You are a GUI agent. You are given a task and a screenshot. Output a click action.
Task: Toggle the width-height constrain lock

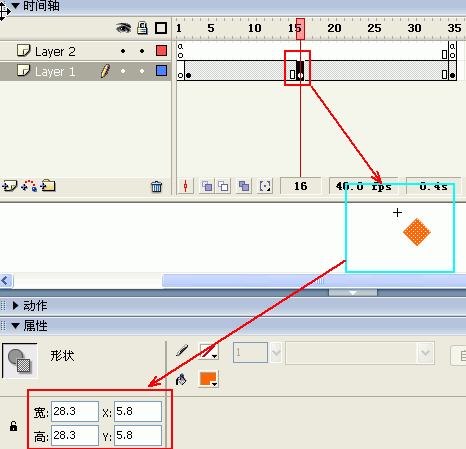coord(13,426)
